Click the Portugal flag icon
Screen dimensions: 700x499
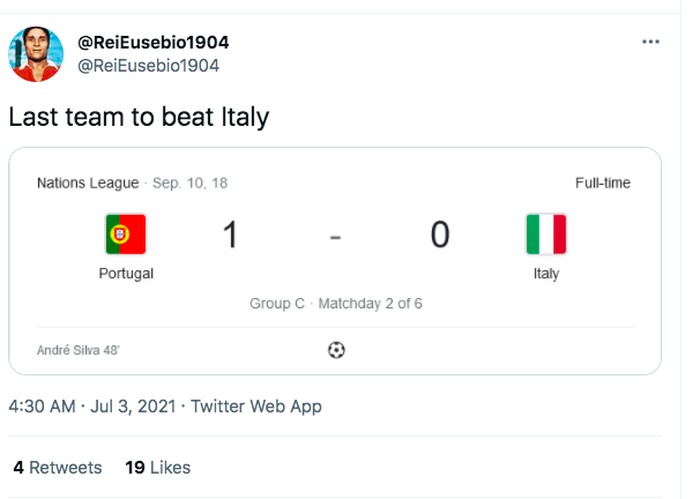(x=126, y=235)
